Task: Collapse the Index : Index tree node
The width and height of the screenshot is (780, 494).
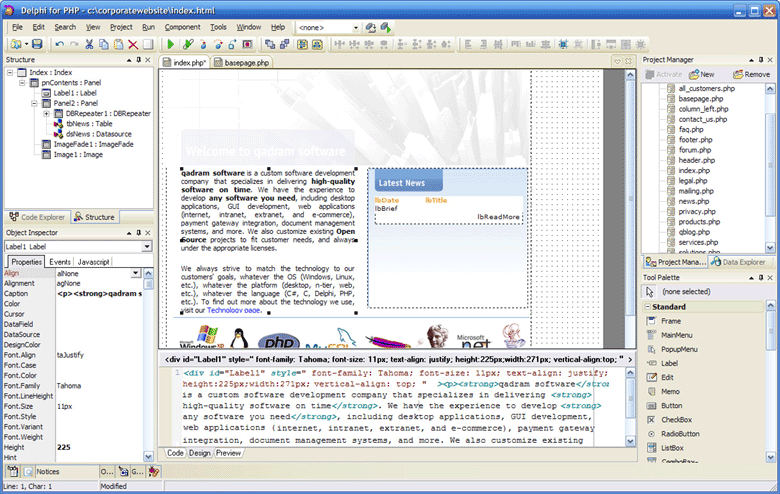Action: [x=10, y=73]
